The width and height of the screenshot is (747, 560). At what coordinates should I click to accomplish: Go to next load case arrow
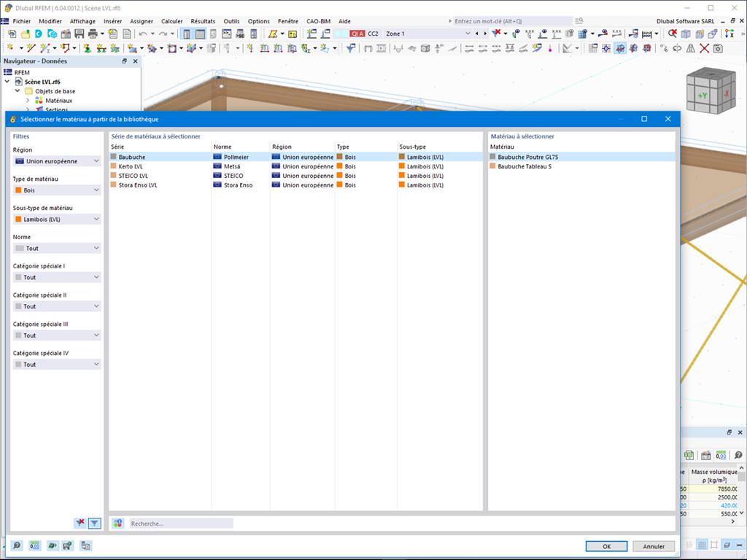coord(485,34)
